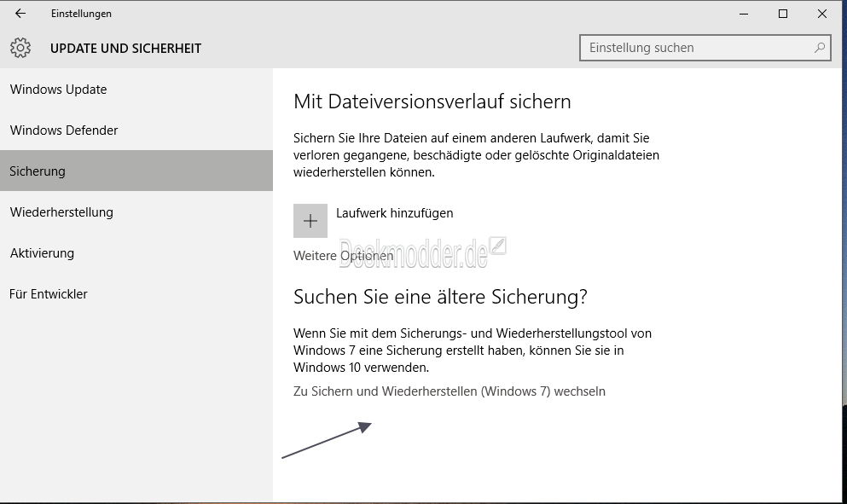Image resolution: width=847 pixels, height=504 pixels.
Task: Select the highlighted Sicherung entry
Action: click(136, 171)
